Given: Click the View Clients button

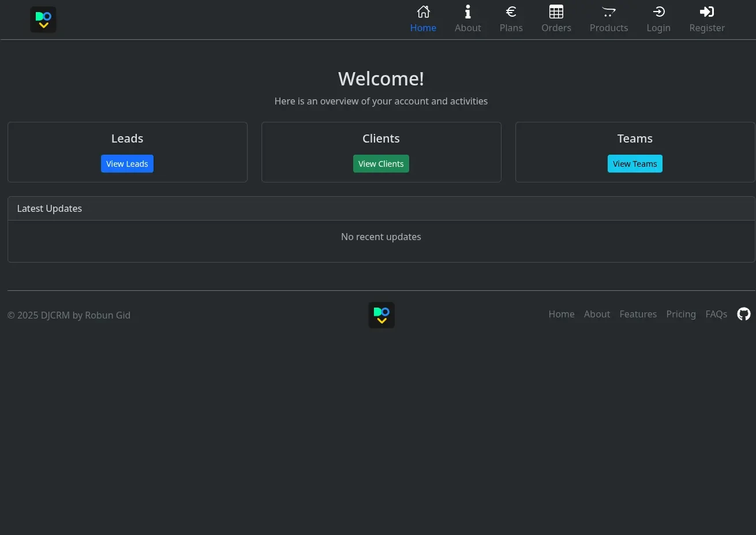Looking at the screenshot, I should [381, 164].
